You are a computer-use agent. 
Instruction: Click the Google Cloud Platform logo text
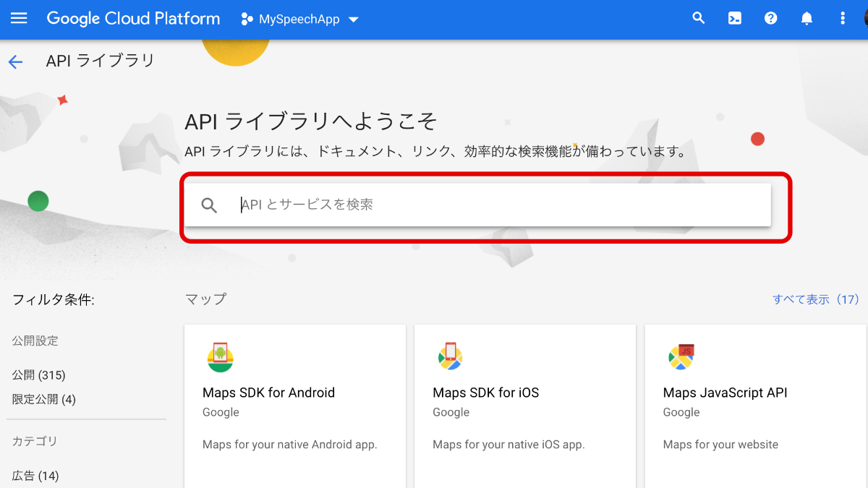[x=133, y=19]
